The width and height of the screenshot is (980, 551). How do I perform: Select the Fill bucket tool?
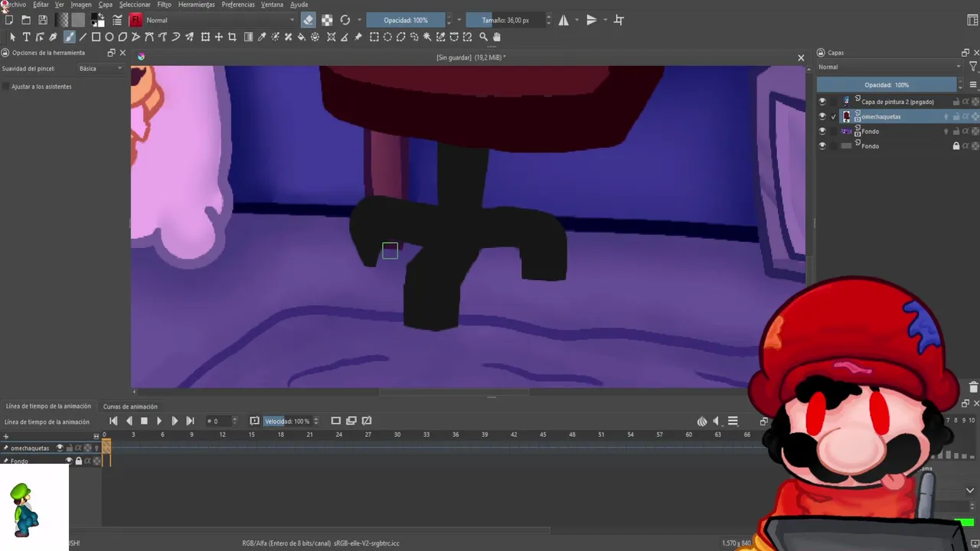pyautogui.click(x=302, y=37)
